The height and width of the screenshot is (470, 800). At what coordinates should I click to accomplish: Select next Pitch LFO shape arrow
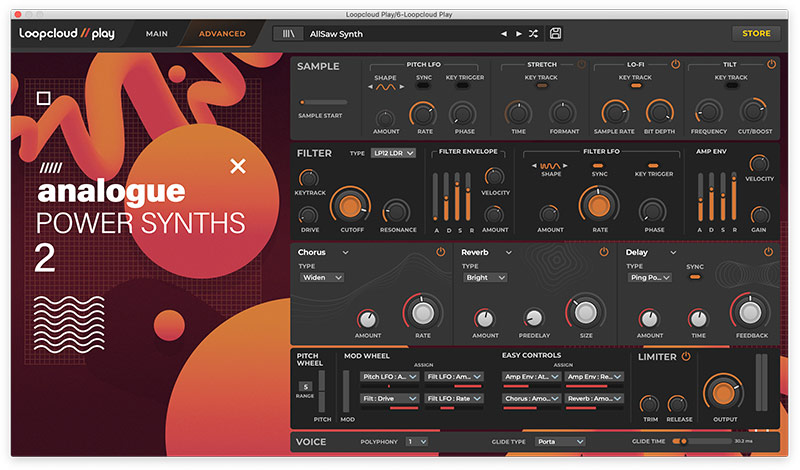coord(402,87)
